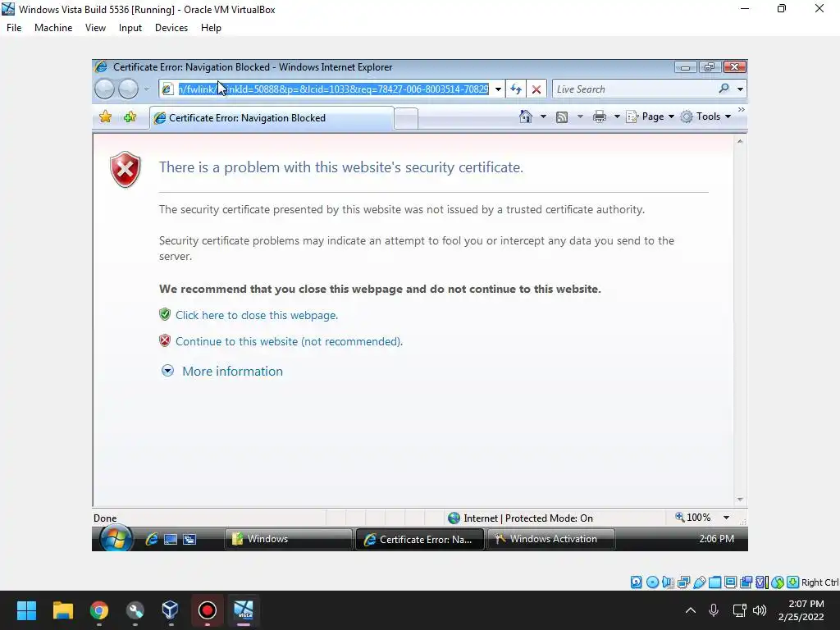840x630 pixels.
Task: Open host Start menu Windows logo
Action: 26,610
